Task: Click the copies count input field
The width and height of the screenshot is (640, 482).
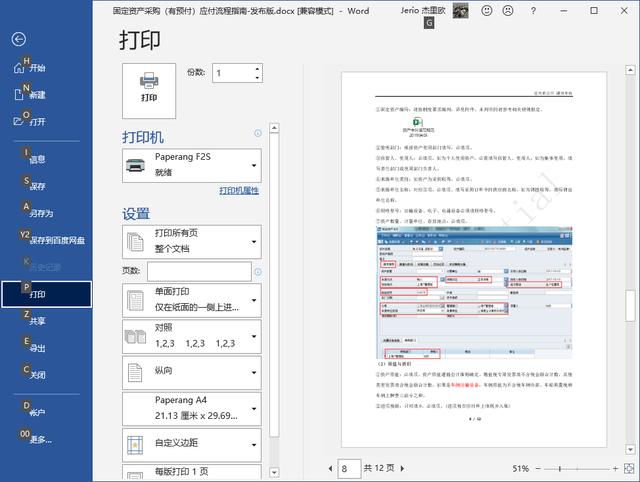Action: (x=233, y=73)
